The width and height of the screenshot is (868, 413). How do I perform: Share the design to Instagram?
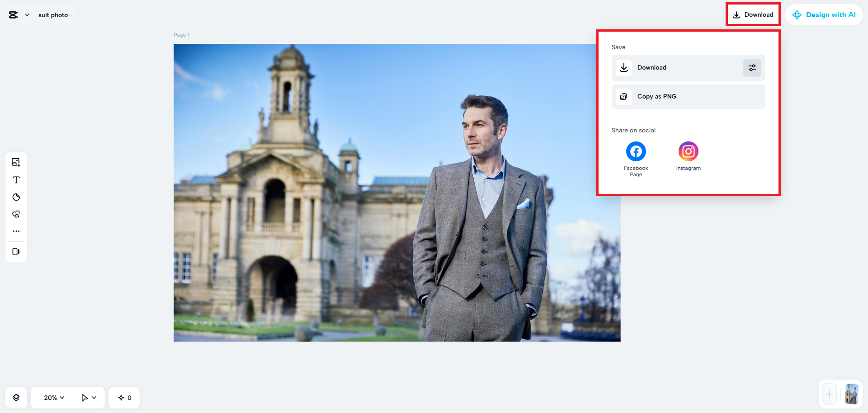tap(688, 151)
